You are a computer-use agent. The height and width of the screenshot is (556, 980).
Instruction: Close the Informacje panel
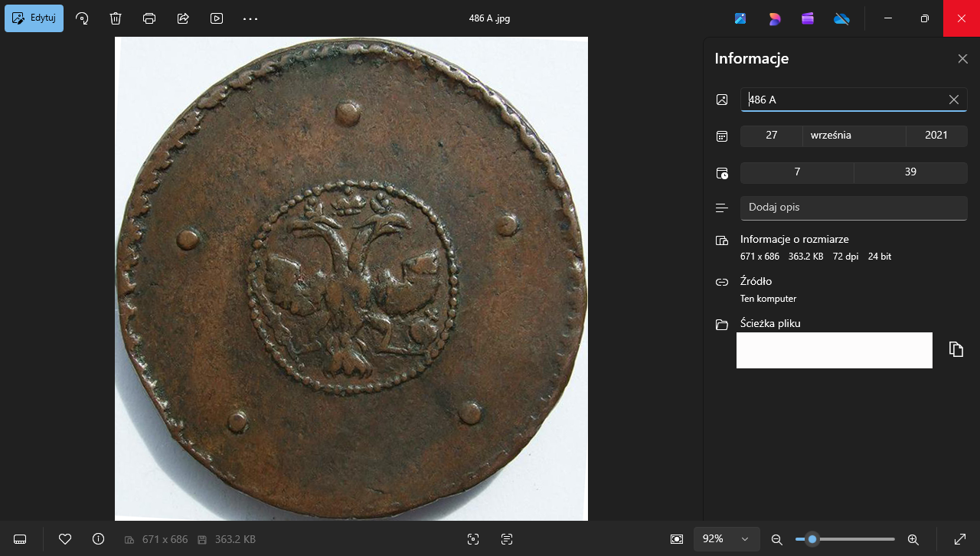(x=962, y=59)
